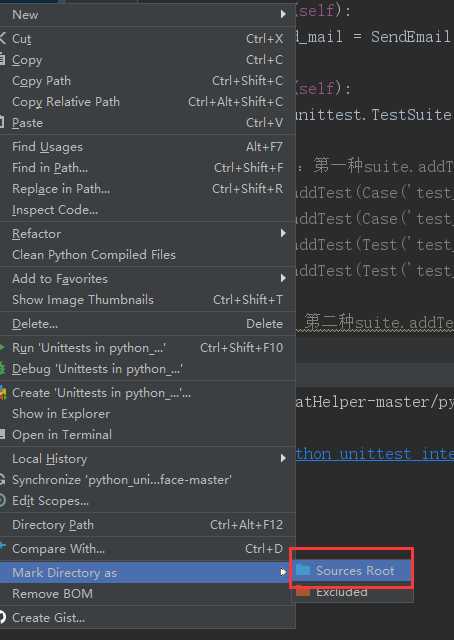Choose Compare With...

[x=147, y=549]
